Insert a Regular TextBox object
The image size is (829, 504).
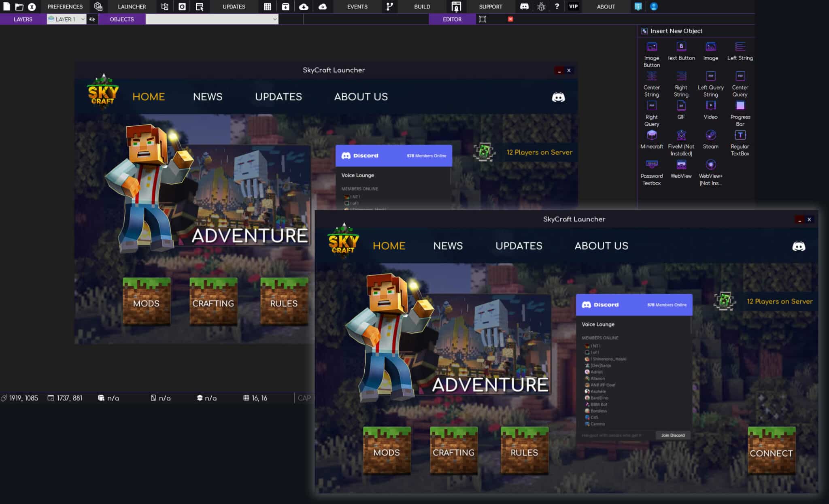click(x=740, y=136)
